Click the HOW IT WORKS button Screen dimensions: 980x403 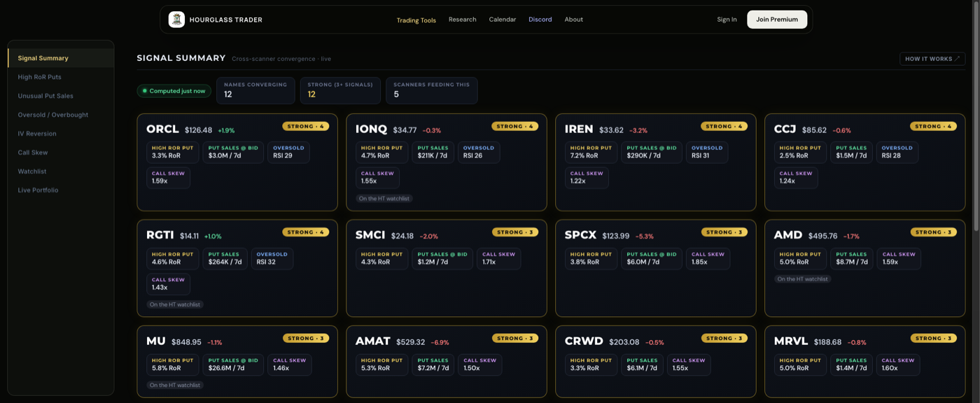point(932,59)
